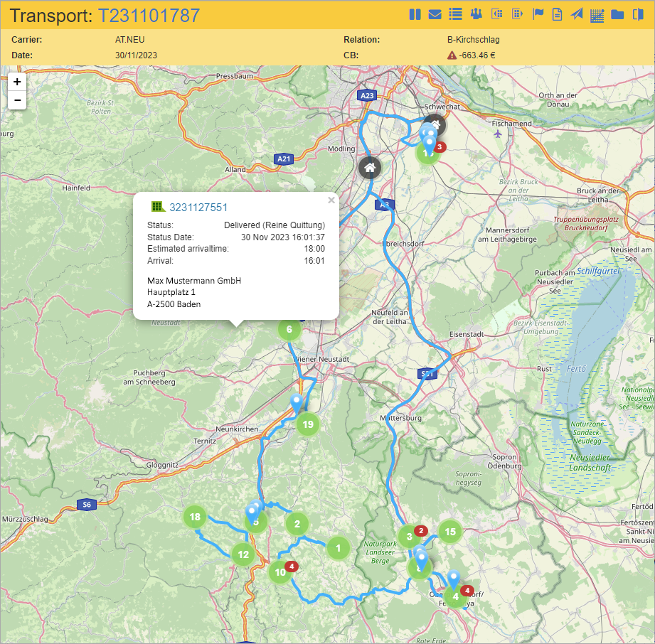
Task: Click the pause columns icon
Action: 415,14
